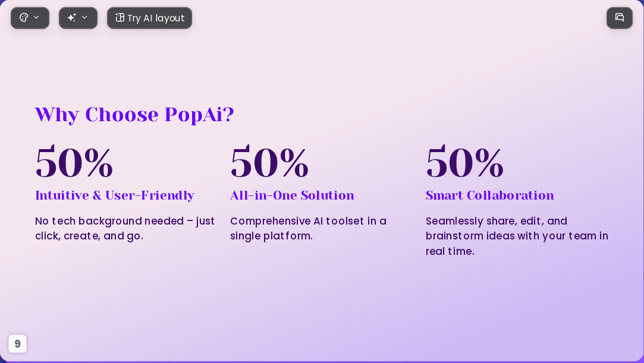Click the Intuitive & User-Friendly subheading
The image size is (644, 363).
115,195
